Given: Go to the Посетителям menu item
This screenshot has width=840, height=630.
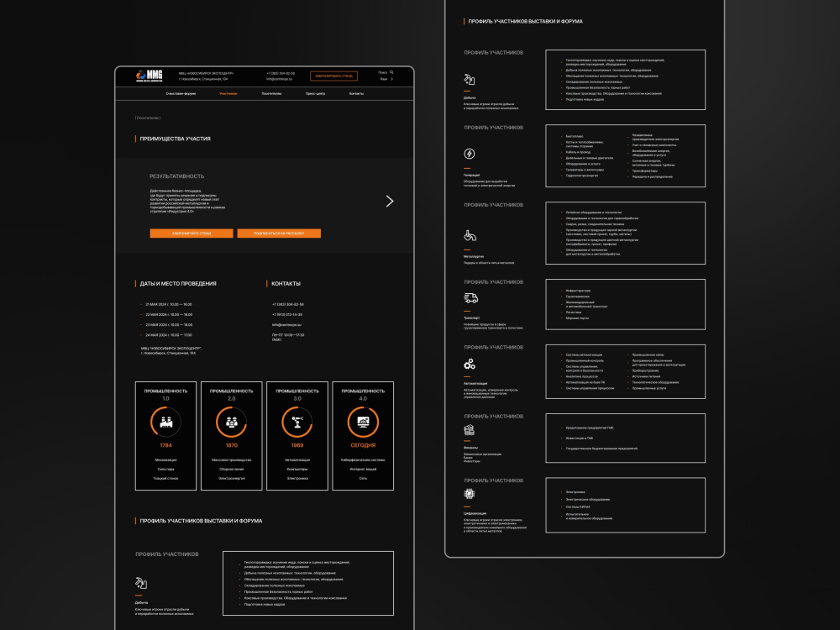Looking at the screenshot, I should (271, 94).
